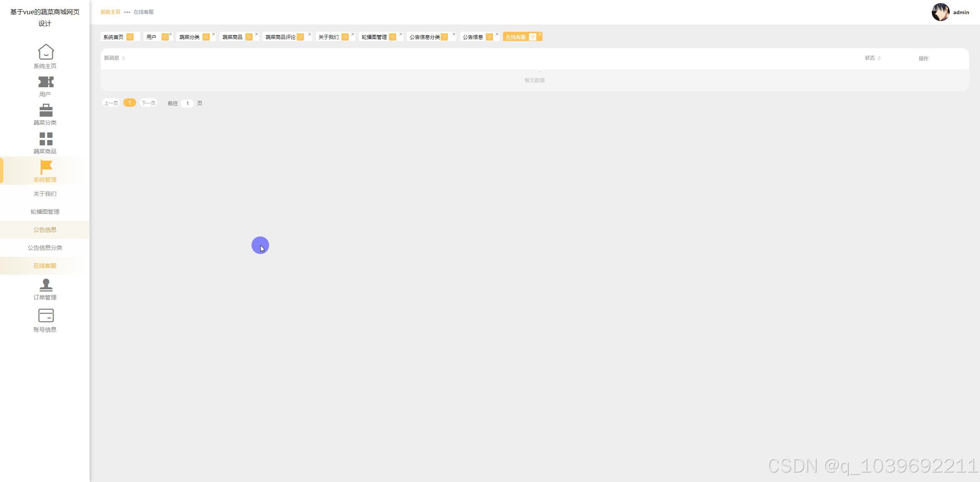Screen dimensions: 980x482
Task: Select the 蔬菜商品 grid icon
Action: coord(46,139)
